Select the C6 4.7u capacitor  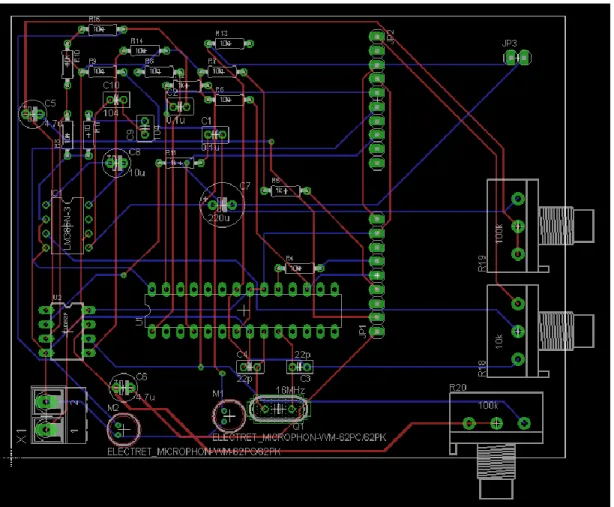click(124, 388)
